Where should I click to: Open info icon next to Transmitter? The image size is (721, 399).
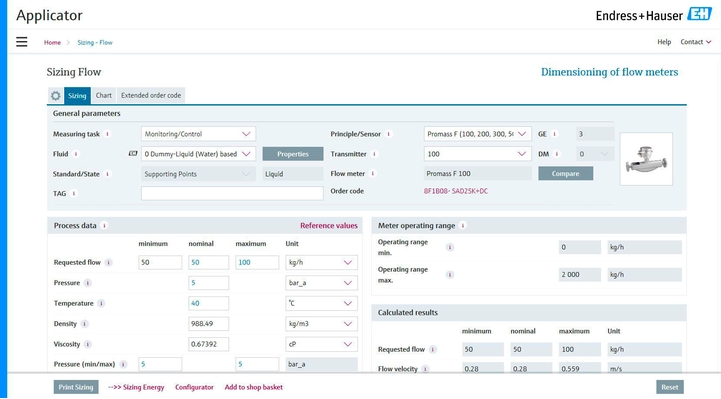(374, 154)
